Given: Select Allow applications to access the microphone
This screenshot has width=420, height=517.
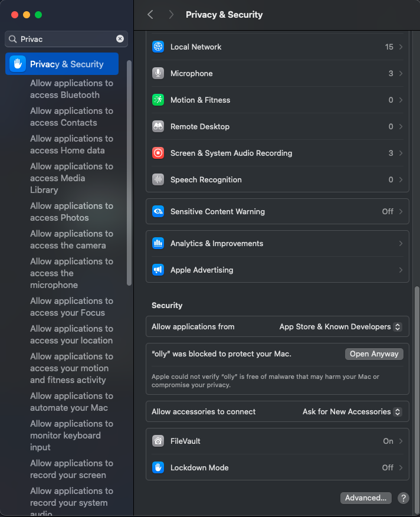Looking at the screenshot, I should coord(71,273).
